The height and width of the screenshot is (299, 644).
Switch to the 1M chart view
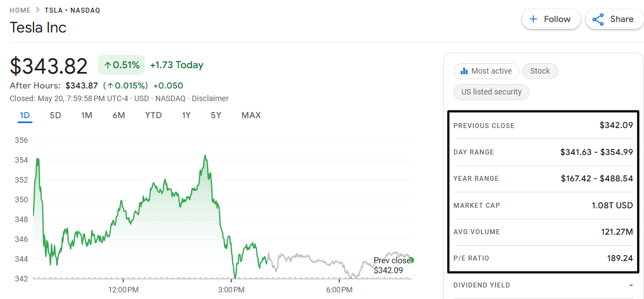coord(86,115)
